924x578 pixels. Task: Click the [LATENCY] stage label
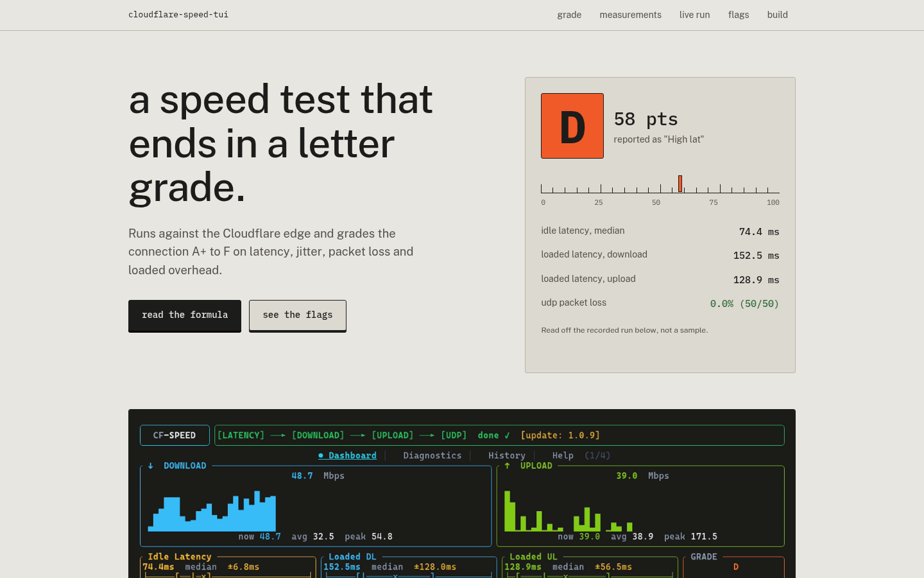coord(241,435)
